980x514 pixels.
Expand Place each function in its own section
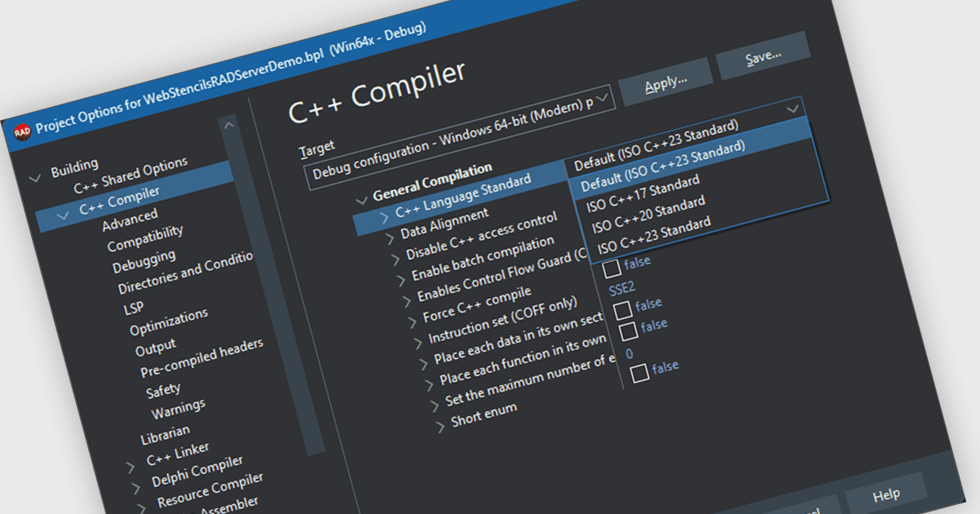(429, 383)
